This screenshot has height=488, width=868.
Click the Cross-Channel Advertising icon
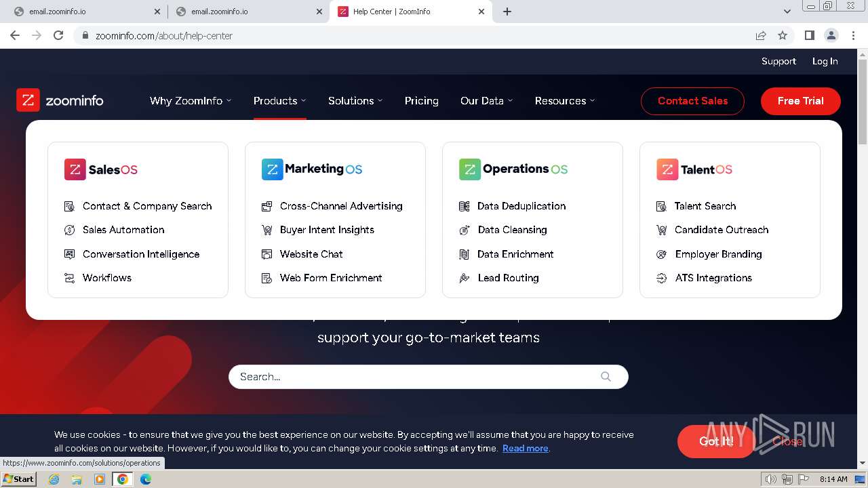tap(267, 206)
